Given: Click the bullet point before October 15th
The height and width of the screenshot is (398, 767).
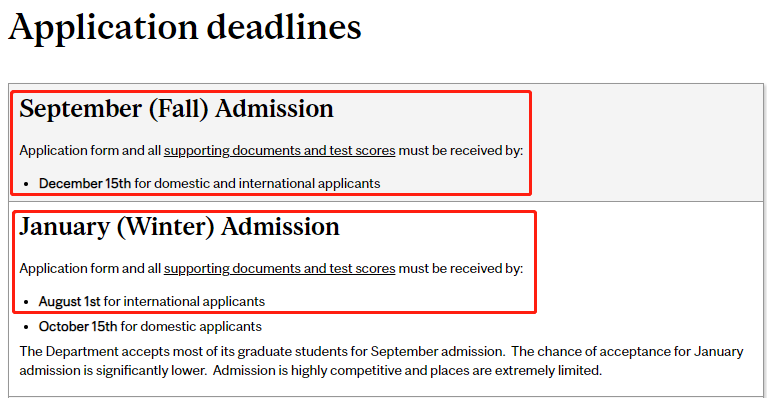Looking at the screenshot, I should tap(26, 327).
